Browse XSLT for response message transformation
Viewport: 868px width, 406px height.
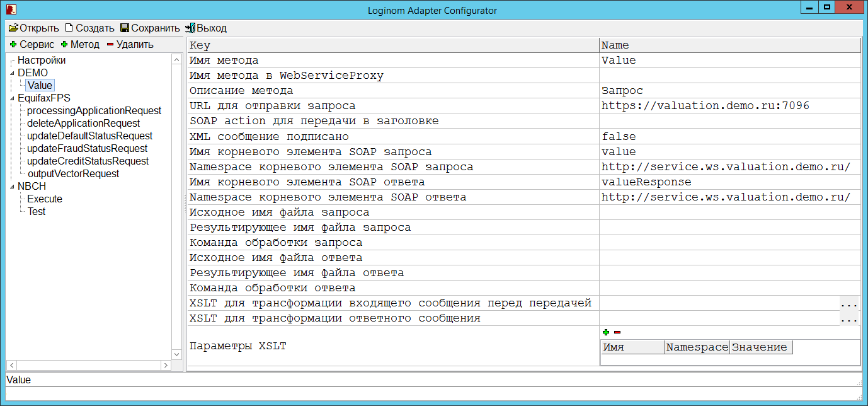point(849,319)
